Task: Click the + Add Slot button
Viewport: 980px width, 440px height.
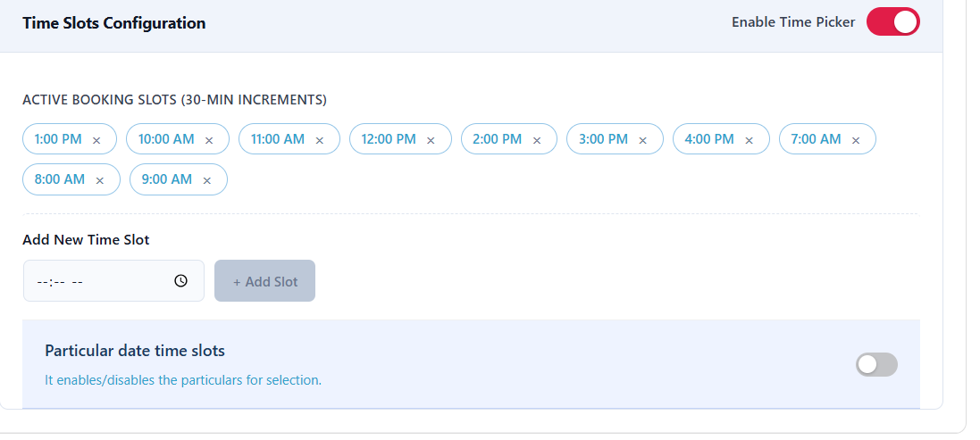Action: (265, 281)
